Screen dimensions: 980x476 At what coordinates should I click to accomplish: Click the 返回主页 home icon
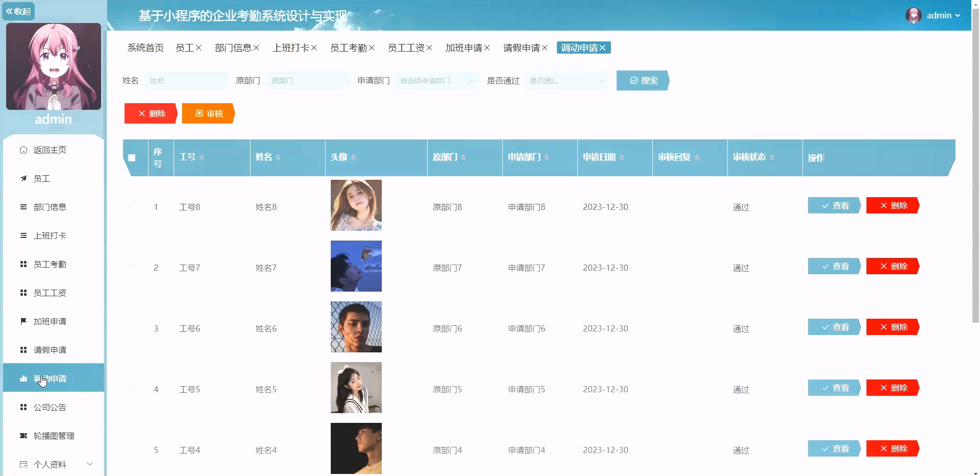pos(23,150)
